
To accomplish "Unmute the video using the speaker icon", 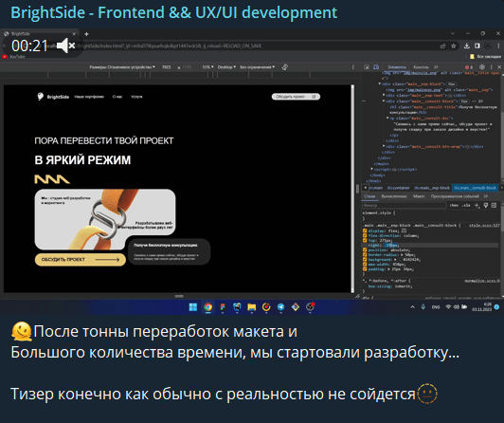I will (66, 46).
